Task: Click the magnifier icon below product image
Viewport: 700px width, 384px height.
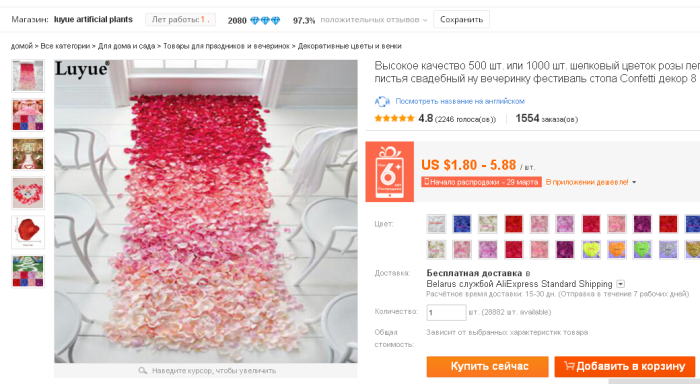Action: click(x=142, y=371)
